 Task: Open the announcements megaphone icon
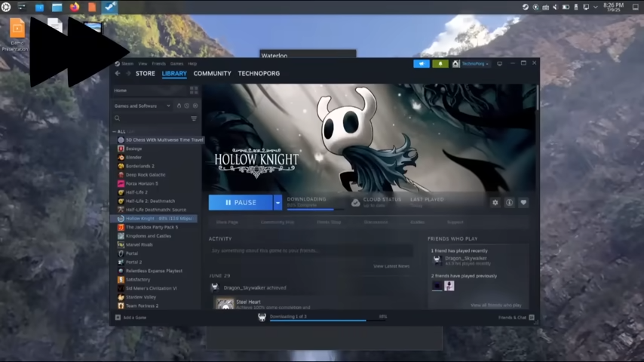(x=422, y=63)
